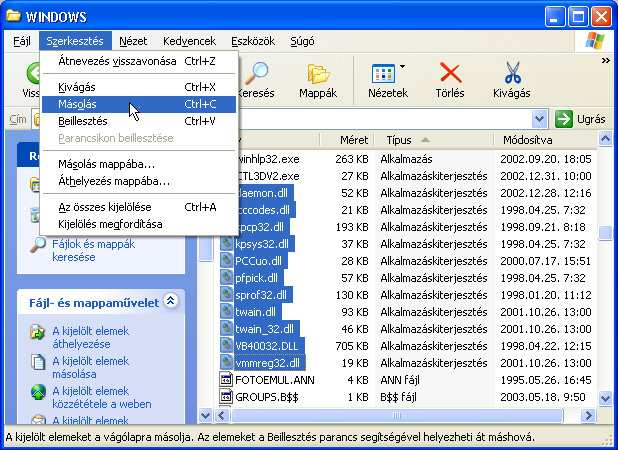The height and width of the screenshot is (450, 618).
Task: Sort by the Módosítva column header
Action: pyautogui.click(x=545, y=140)
